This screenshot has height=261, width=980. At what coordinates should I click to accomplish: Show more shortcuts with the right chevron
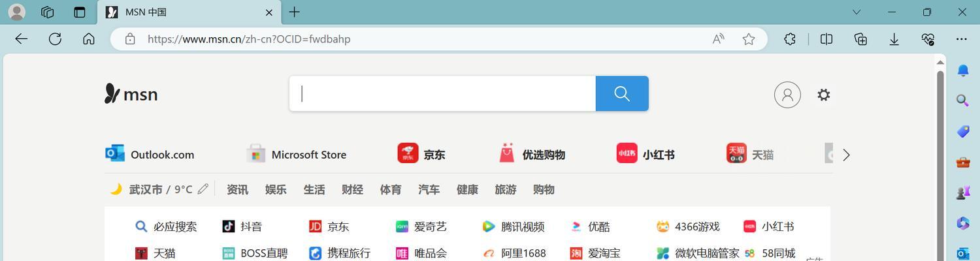847,155
